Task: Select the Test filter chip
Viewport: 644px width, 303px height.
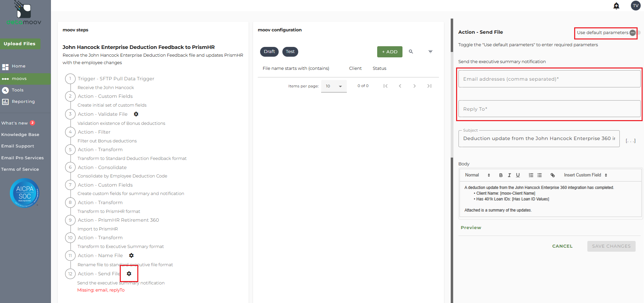Action: pos(290,52)
